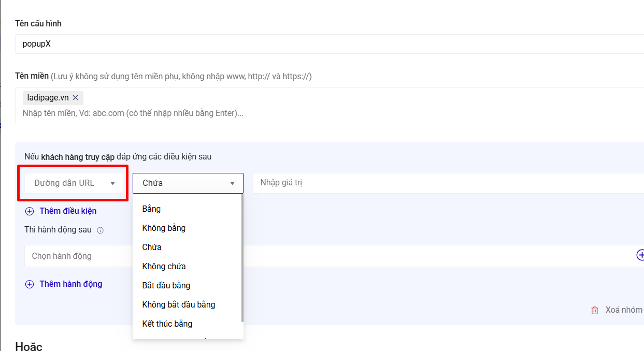Click the trash icon for Xoá nhóm
644x351 pixels.
pos(595,310)
